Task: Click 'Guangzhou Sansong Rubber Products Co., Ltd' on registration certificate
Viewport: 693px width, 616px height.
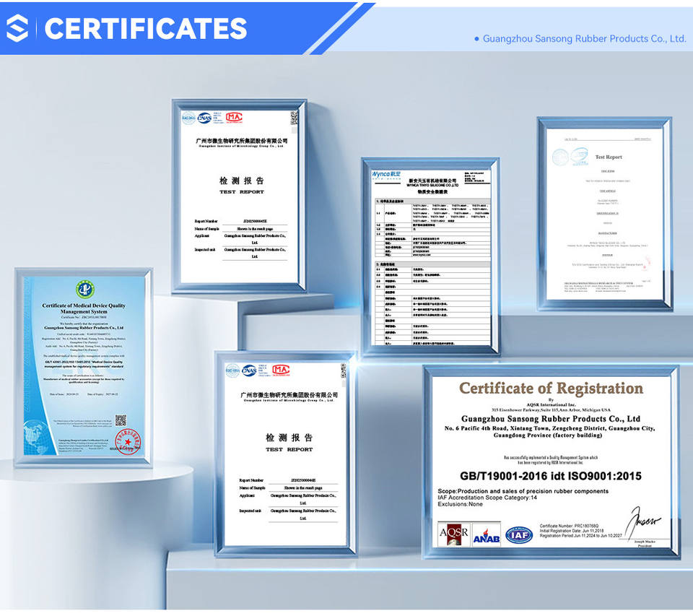Action: click(x=551, y=419)
